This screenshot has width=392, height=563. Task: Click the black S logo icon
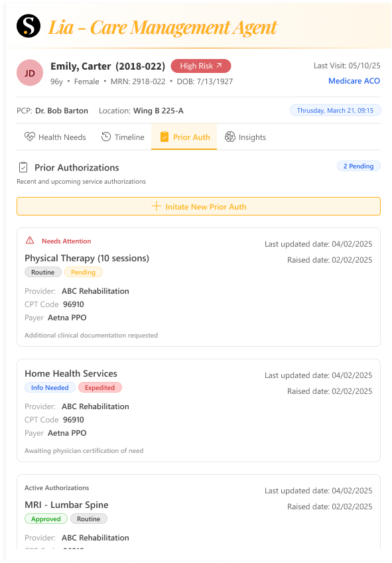tap(29, 26)
